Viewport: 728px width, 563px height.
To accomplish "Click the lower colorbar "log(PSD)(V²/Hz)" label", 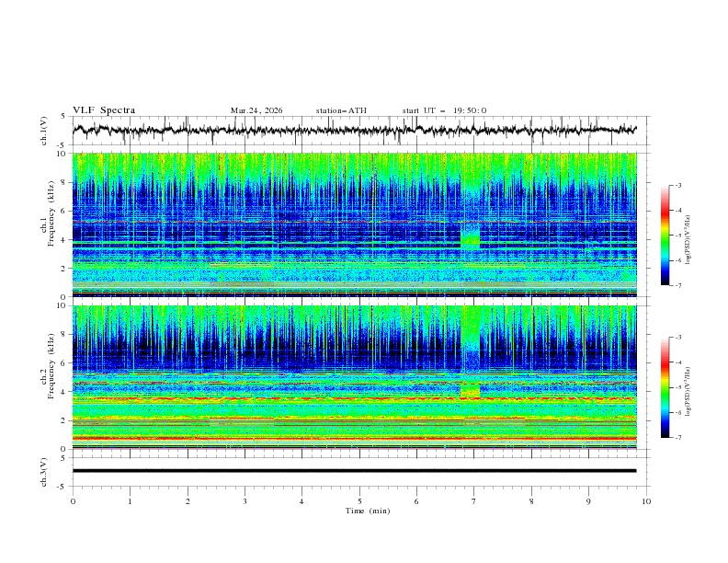I will click(688, 392).
